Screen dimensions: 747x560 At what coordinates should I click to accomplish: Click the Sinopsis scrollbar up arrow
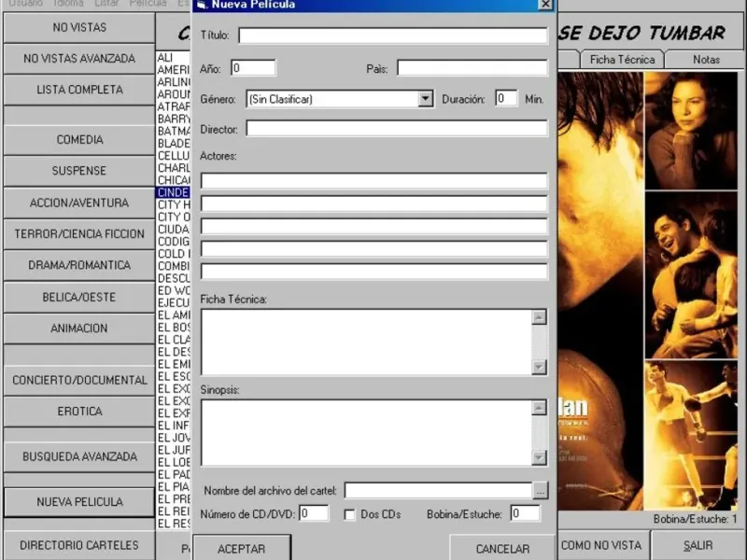pos(539,408)
